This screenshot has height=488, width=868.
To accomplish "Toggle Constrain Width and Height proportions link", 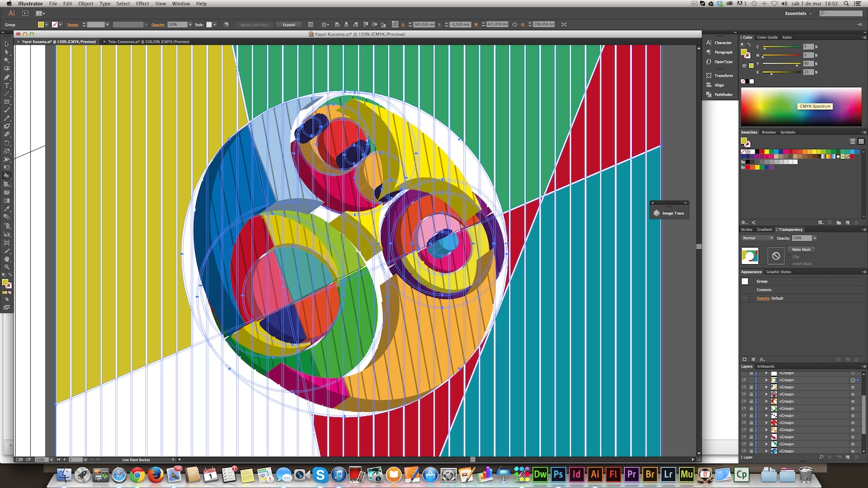I will tap(514, 25).
